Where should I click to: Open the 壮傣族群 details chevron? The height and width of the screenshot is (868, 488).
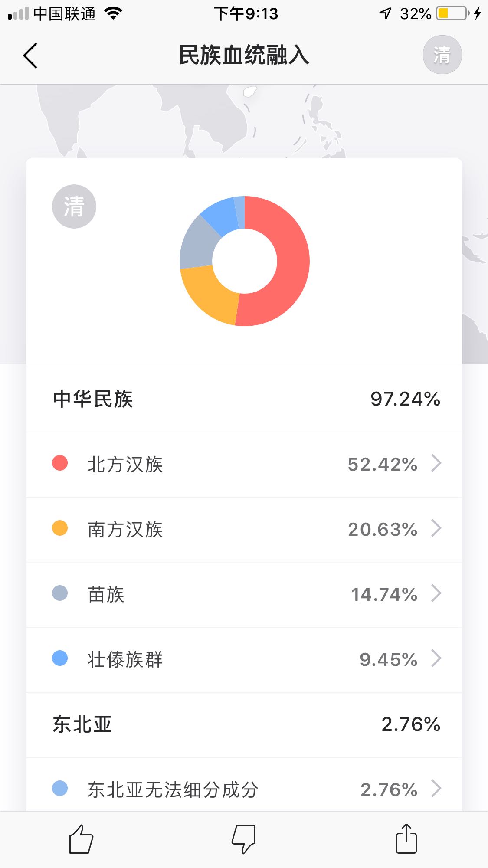(436, 658)
